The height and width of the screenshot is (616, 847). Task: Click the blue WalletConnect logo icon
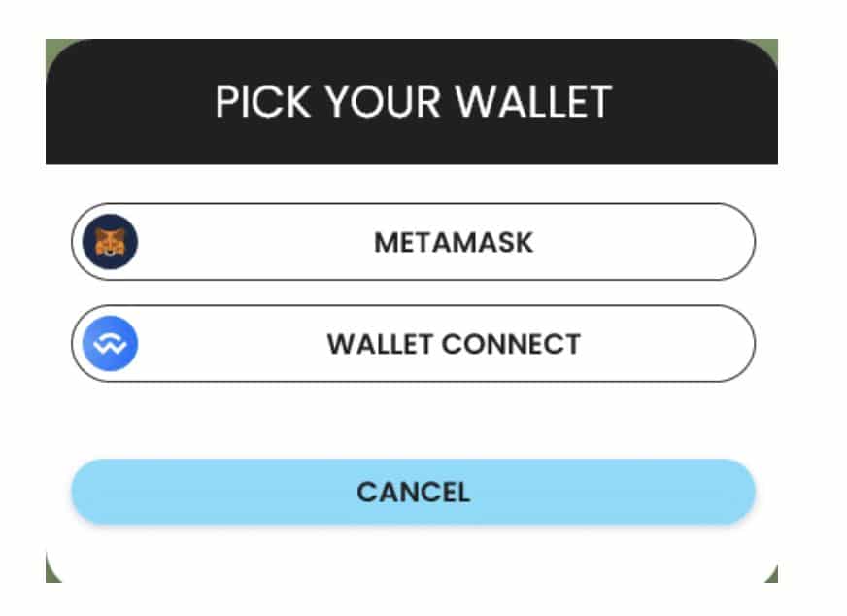(110, 343)
